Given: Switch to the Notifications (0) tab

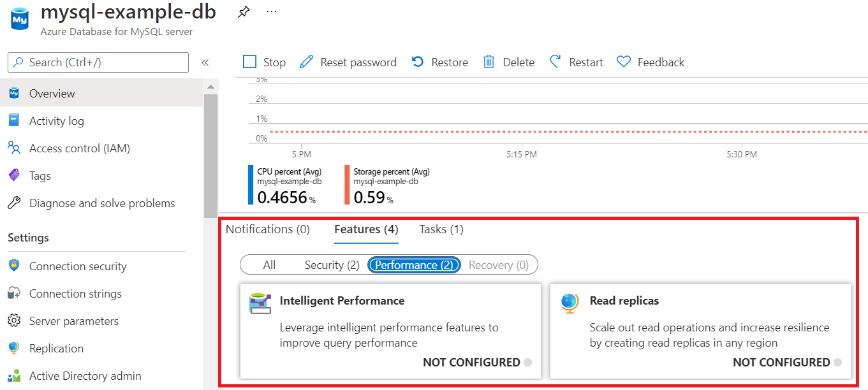Looking at the screenshot, I should point(268,229).
